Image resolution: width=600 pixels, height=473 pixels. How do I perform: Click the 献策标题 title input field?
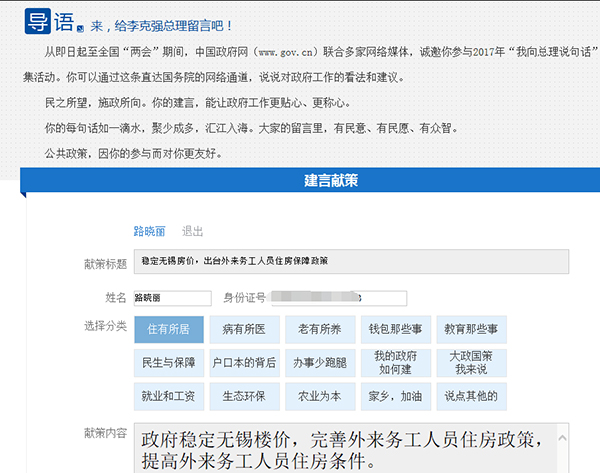coord(350,262)
